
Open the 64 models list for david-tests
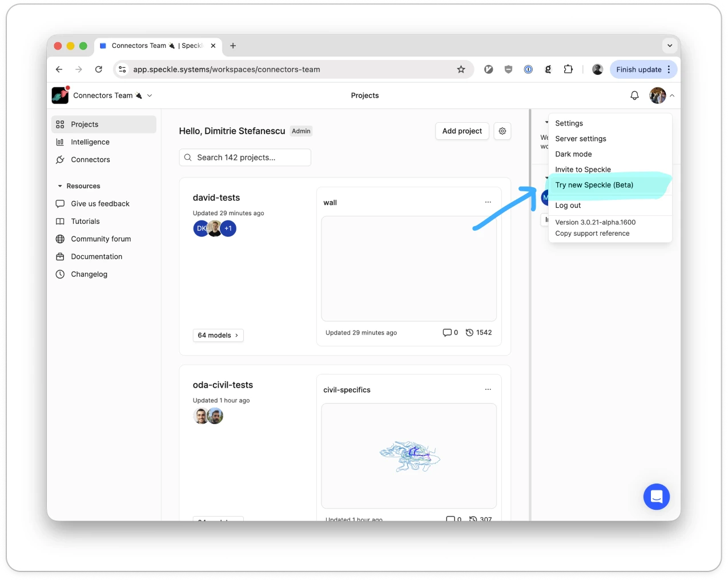[x=218, y=335]
